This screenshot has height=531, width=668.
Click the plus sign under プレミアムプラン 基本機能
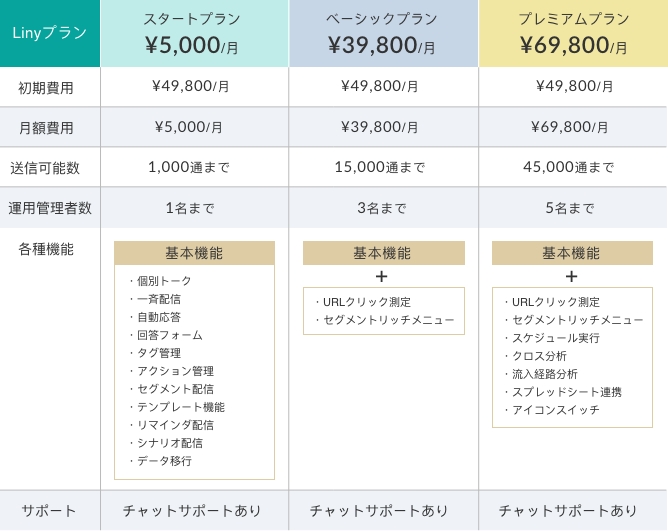coord(571,277)
